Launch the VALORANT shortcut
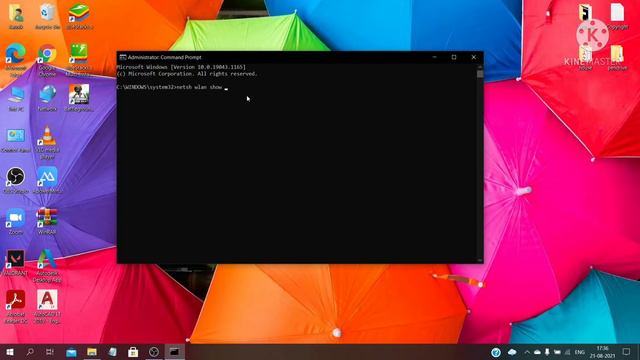 [16, 262]
